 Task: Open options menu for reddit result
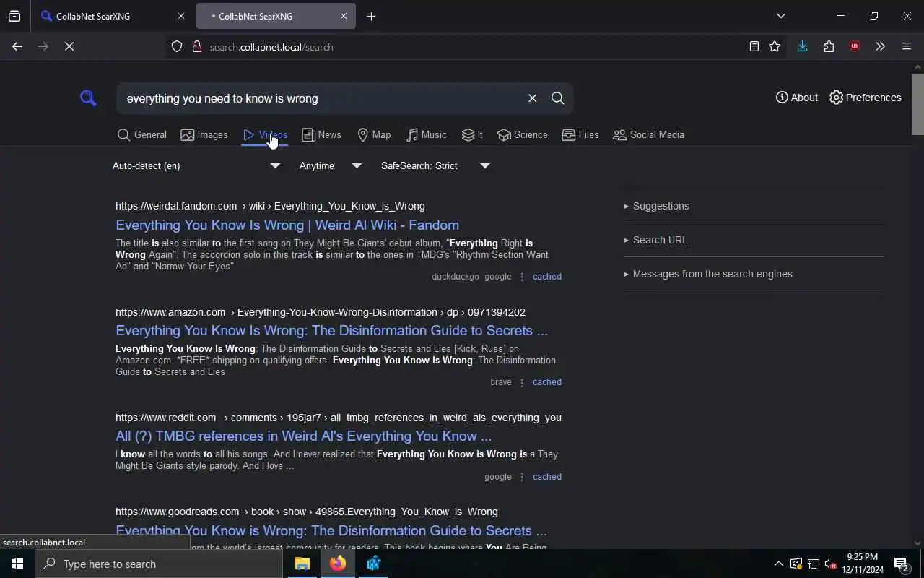pyautogui.click(x=522, y=477)
